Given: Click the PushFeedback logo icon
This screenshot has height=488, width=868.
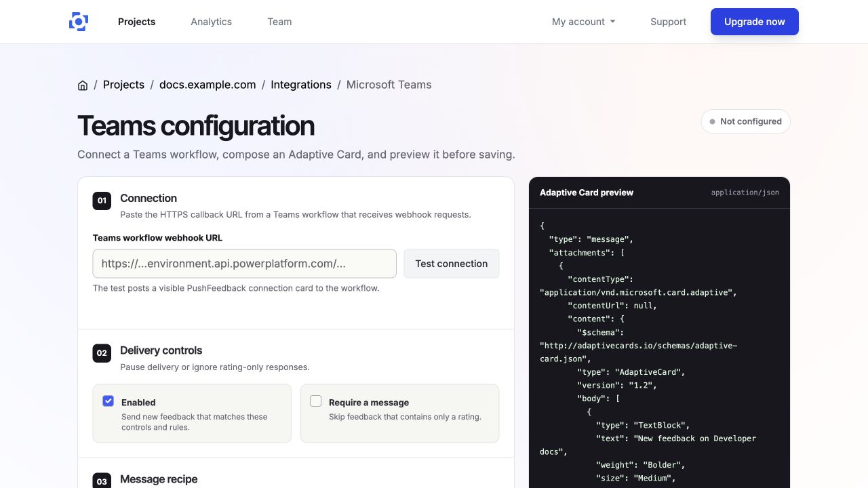Looking at the screenshot, I should click(79, 22).
